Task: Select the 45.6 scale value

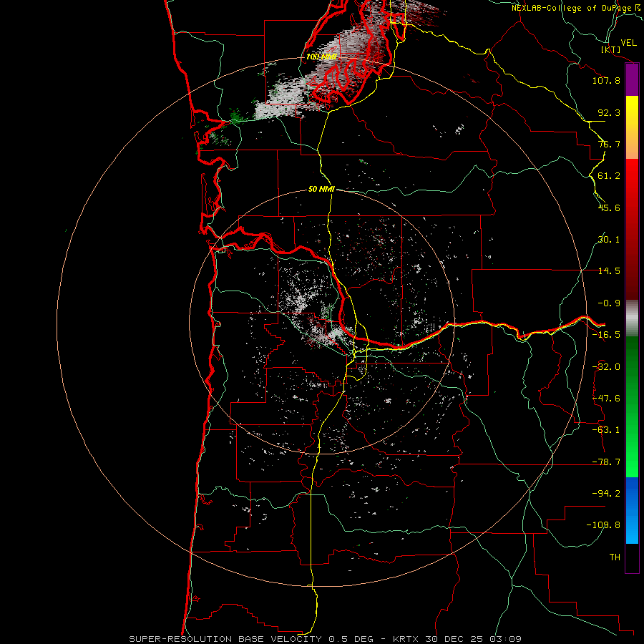Action: [x=609, y=208]
